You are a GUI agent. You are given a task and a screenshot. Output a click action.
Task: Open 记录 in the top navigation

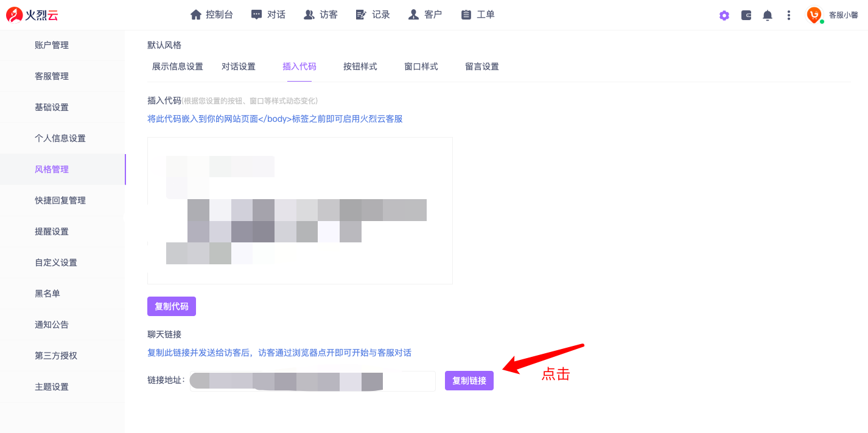(373, 15)
